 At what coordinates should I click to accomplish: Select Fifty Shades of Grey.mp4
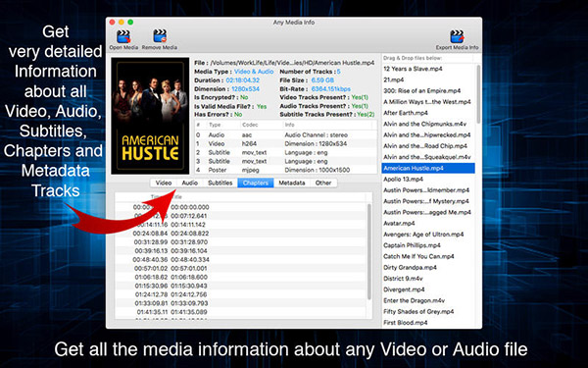click(428, 312)
